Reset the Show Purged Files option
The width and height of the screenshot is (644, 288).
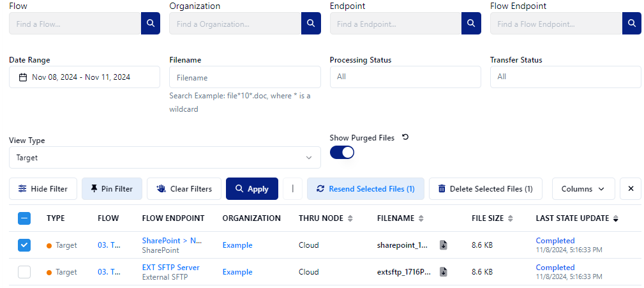(405, 137)
